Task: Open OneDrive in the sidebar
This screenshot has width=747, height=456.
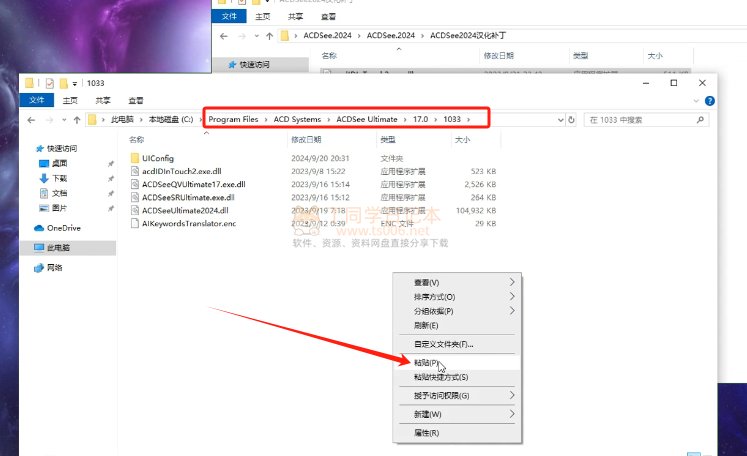Action: click(63, 228)
